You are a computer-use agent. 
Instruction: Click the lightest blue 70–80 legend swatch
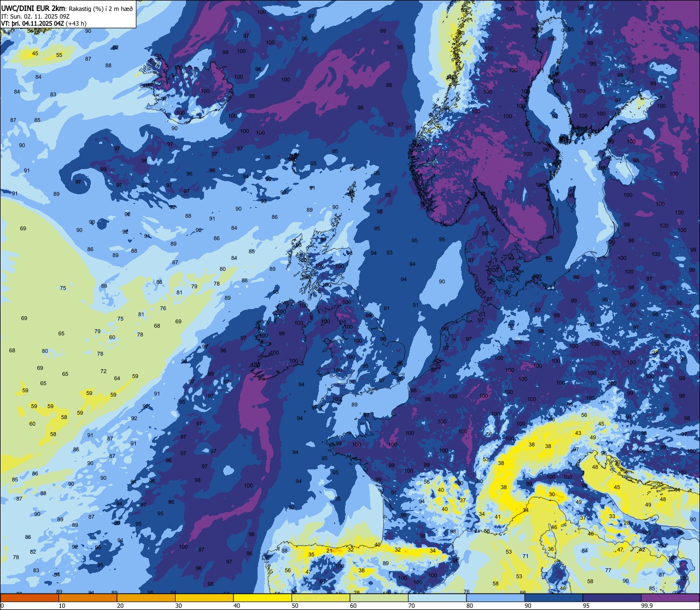(437, 597)
